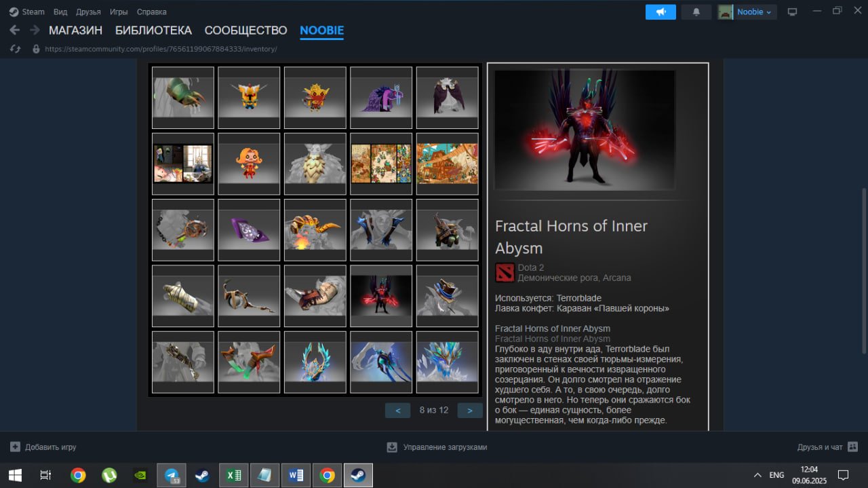This screenshot has width=868, height=488.
Task: Click the inventory URL address
Action: (x=161, y=49)
